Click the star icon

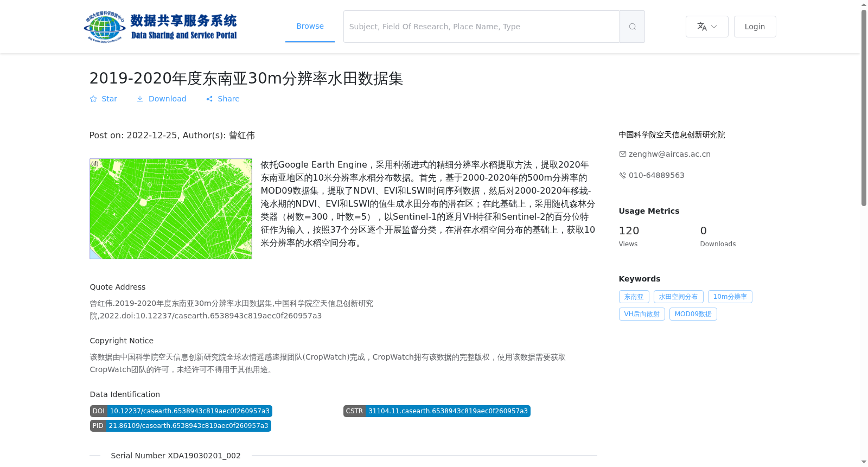tap(93, 99)
